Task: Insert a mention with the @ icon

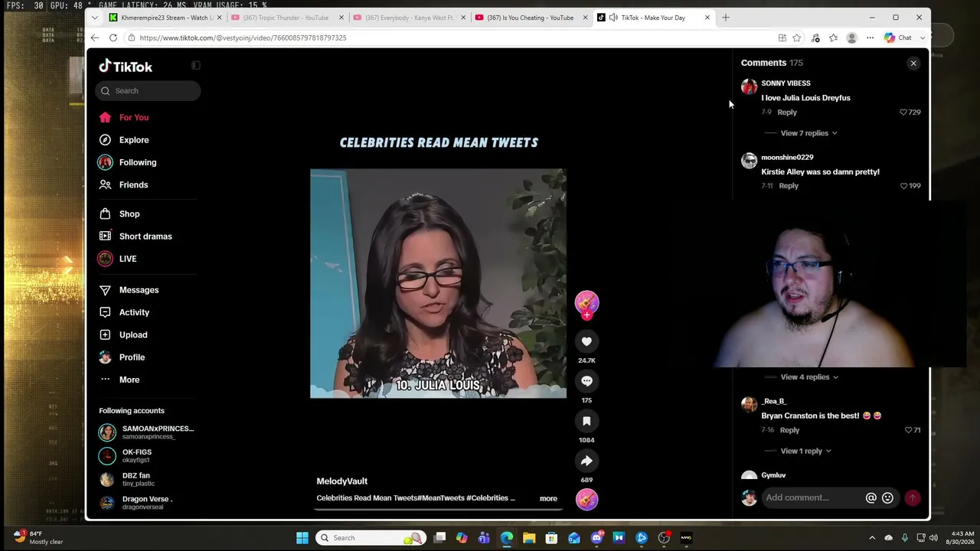Action: (871, 498)
